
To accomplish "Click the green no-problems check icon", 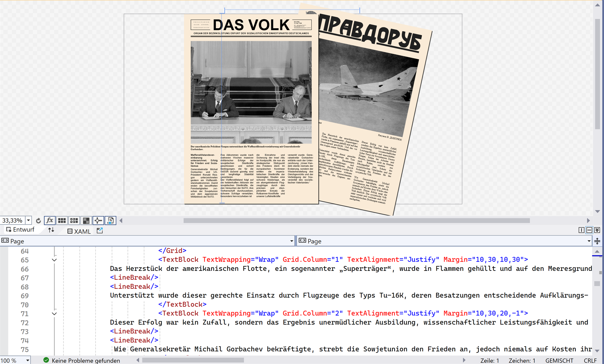I will click(x=46, y=360).
